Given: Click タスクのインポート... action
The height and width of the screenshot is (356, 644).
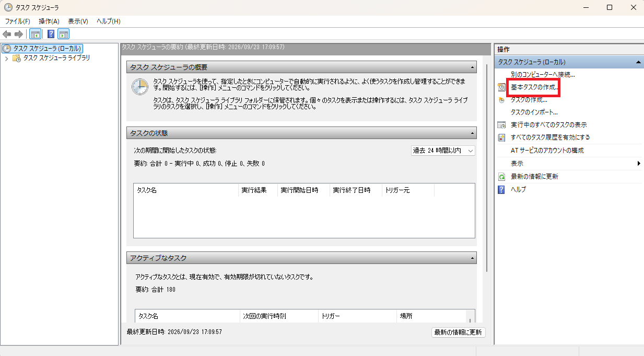Looking at the screenshot, I should pyautogui.click(x=534, y=112).
